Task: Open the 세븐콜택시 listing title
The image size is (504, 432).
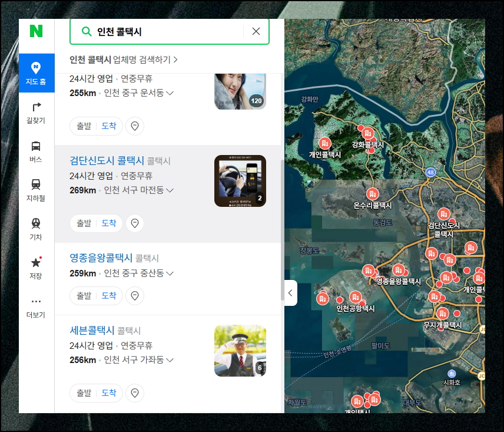Action: click(x=92, y=330)
